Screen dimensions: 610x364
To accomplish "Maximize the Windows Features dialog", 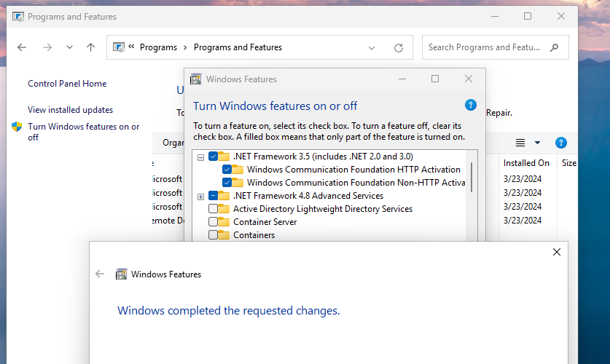I will point(435,79).
